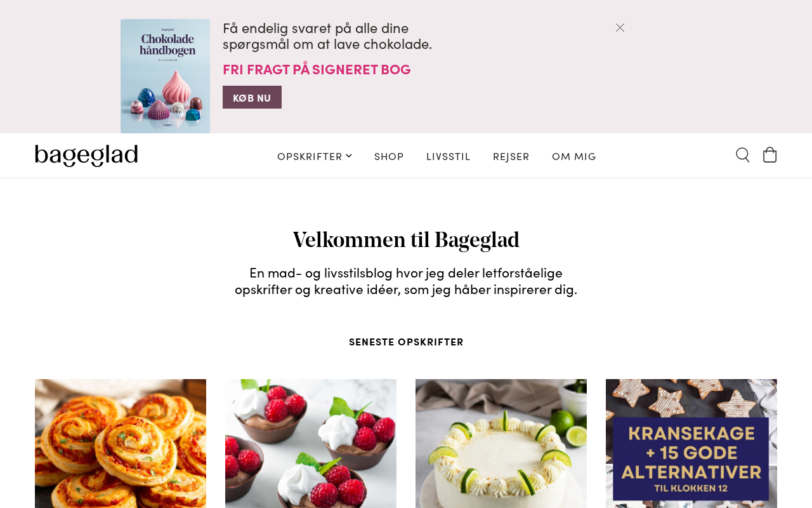Open the Chokoladehåndbogen book cover image

[x=165, y=76]
